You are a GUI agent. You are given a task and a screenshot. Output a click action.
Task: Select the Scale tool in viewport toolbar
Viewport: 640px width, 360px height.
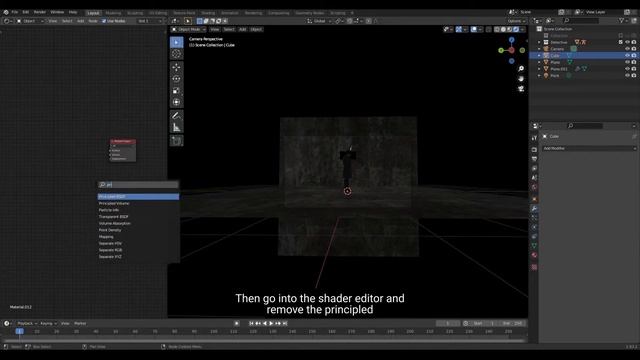(176, 91)
